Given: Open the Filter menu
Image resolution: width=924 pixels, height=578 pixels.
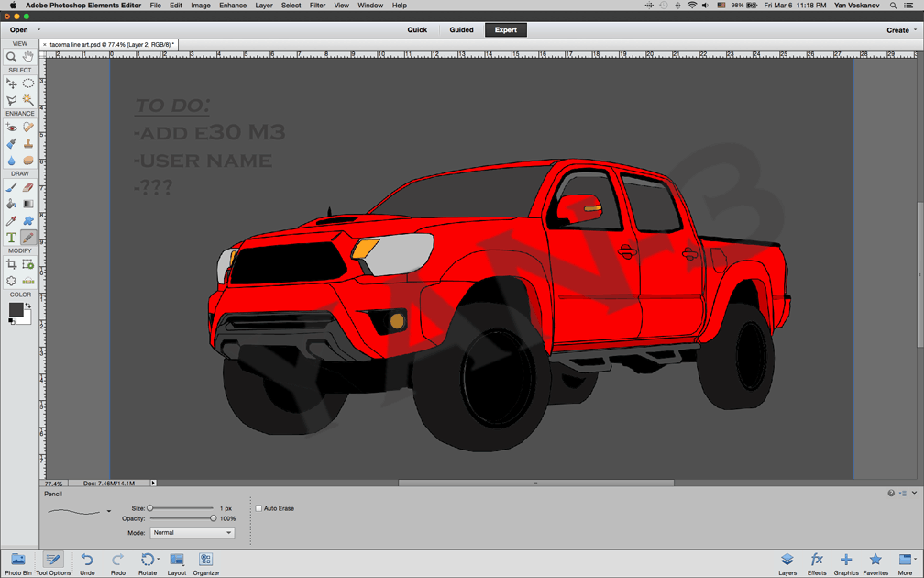Looking at the screenshot, I should tap(317, 6).
